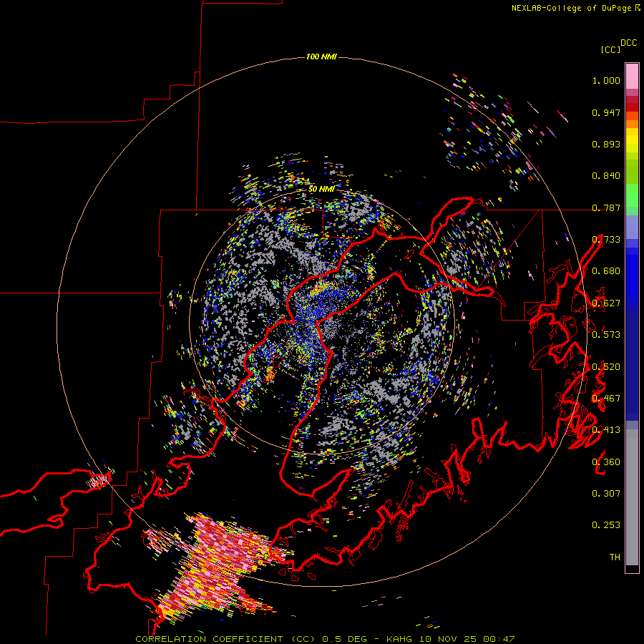The width and height of the screenshot is (644, 644).
Task: Click the [CC] units label
Action: 610,49
